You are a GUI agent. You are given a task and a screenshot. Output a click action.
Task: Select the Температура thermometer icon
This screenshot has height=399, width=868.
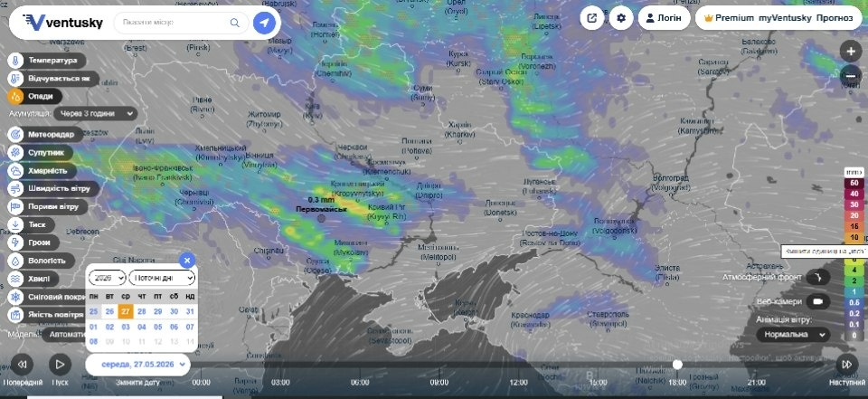15,60
